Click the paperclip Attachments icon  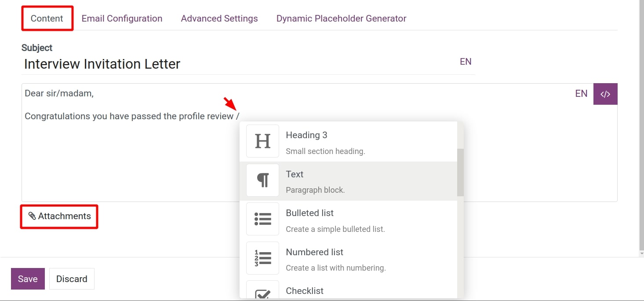coord(32,216)
